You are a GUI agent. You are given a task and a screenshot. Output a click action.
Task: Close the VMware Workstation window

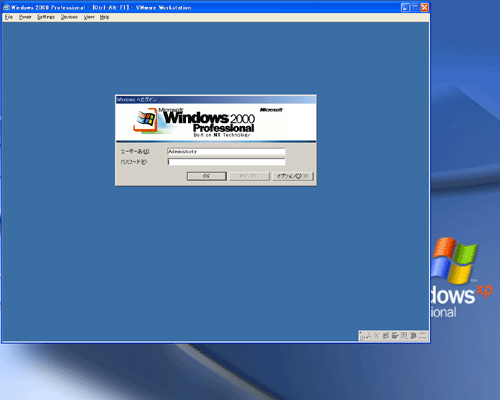tap(424, 7)
